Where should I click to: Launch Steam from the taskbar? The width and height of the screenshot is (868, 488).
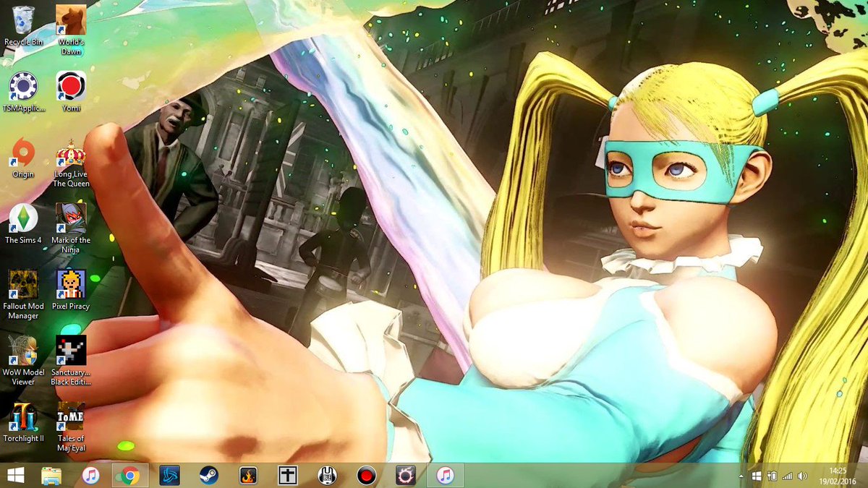pos(209,476)
